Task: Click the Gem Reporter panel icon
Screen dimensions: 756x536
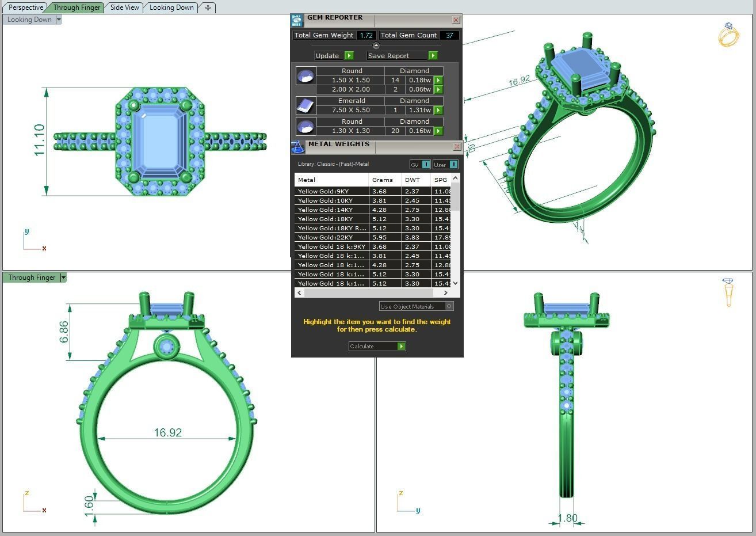Action: [297, 19]
